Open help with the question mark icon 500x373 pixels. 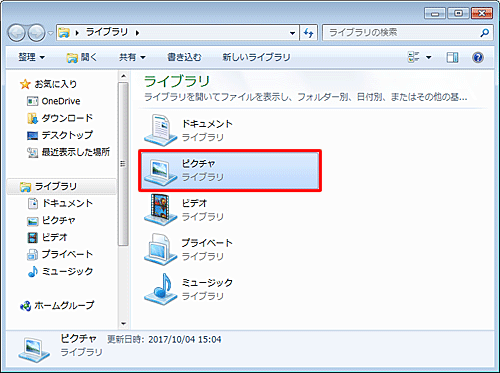coord(478,58)
